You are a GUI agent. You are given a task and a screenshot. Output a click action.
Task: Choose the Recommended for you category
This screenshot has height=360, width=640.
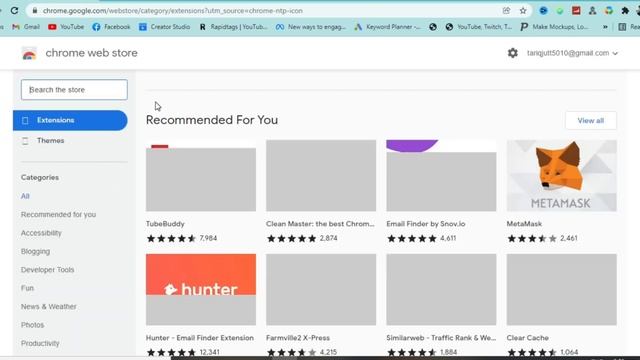click(x=58, y=215)
